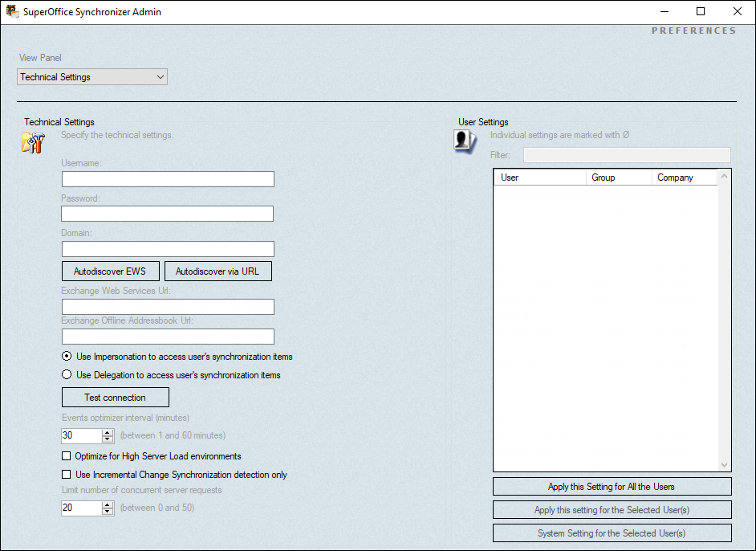The height and width of the screenshot is (551, 756).
Task: Close the SuperOffice Synchronizer Admin window
Action: [738, 11]
